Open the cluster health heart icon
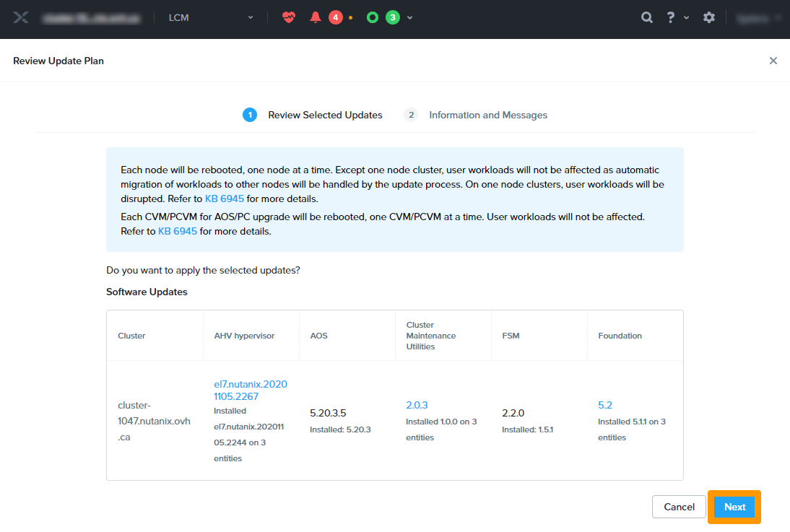This screenshot has width=790, height=532. [x=289, y=17]
